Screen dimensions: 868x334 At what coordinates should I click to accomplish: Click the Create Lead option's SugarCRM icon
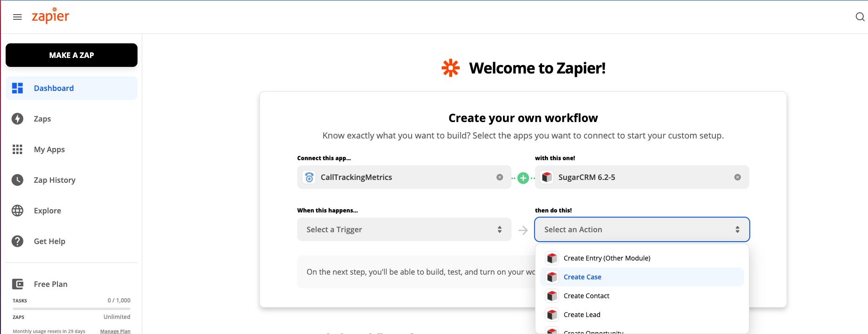pos(552,315)
